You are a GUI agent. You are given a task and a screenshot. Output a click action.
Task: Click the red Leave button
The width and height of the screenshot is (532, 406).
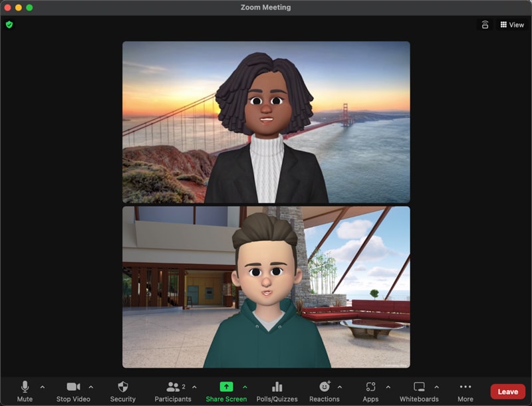pos(507,391)
